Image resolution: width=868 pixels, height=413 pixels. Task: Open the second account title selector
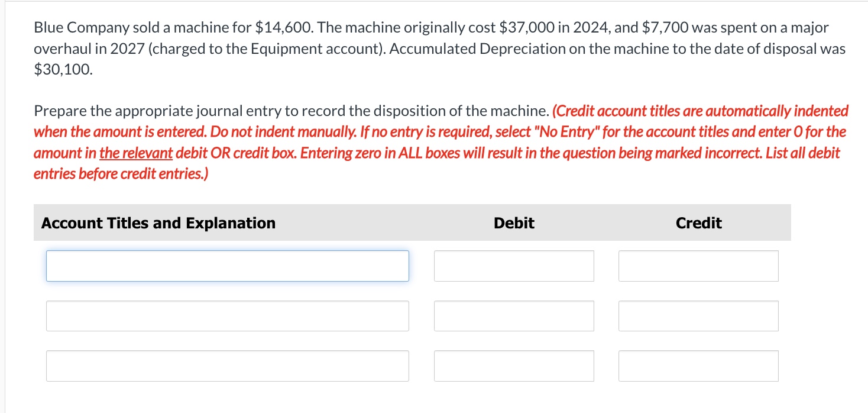click(x=228, y=315)
